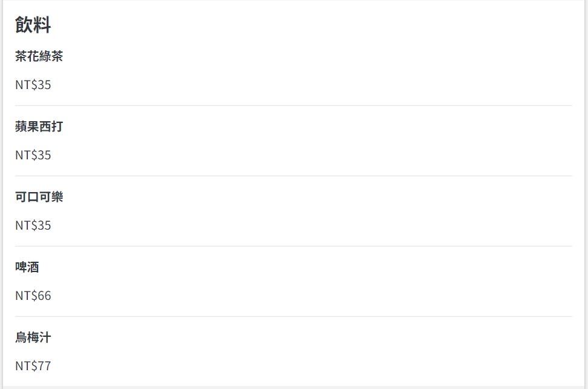Click the NT$35 price under 蘋果西打
This screenshot has width=588, height=389.
tap(33, 155)
